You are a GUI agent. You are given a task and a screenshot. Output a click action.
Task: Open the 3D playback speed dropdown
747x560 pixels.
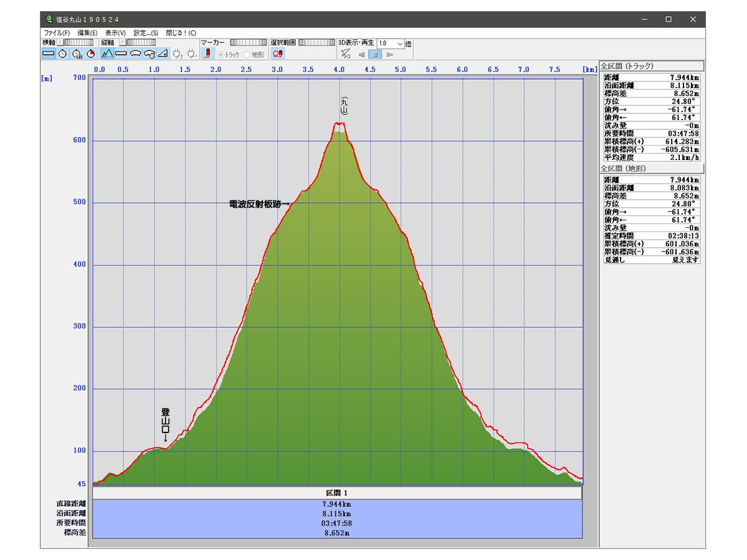[x=400, y=44]
